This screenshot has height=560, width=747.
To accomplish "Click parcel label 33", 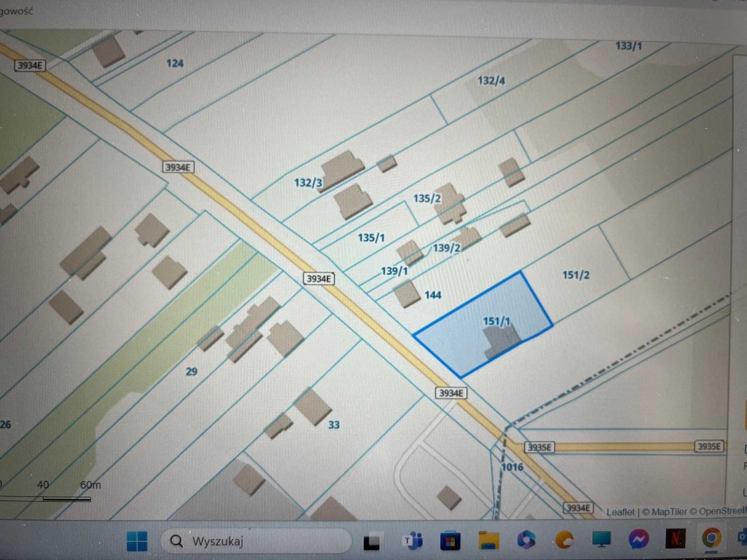I will (x=334, y=425).
